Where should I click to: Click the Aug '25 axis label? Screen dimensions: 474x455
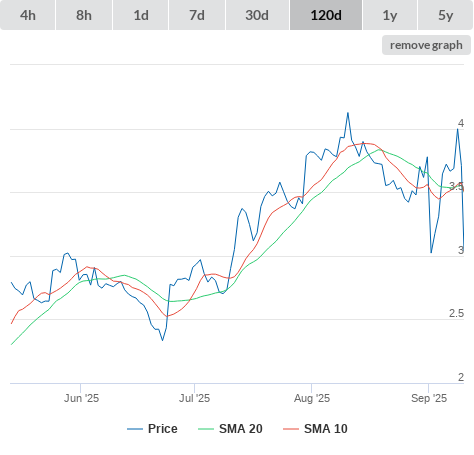312,398
